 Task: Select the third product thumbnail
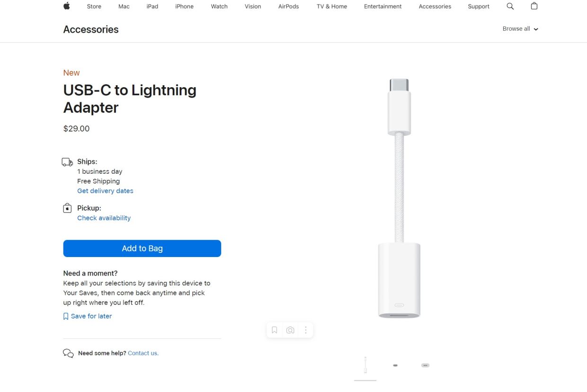425,365
